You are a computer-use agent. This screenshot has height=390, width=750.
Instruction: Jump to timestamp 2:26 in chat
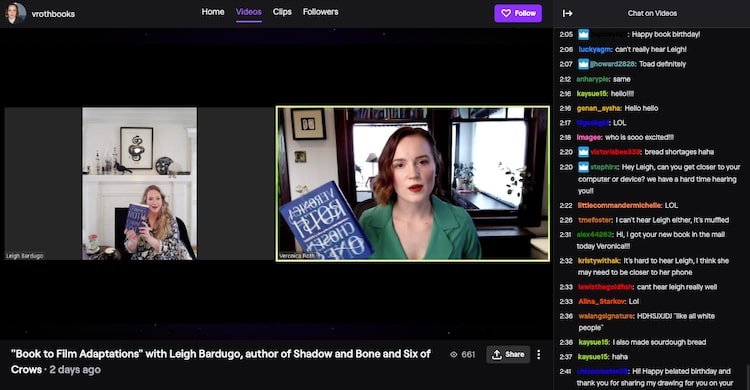click(566, 220)
